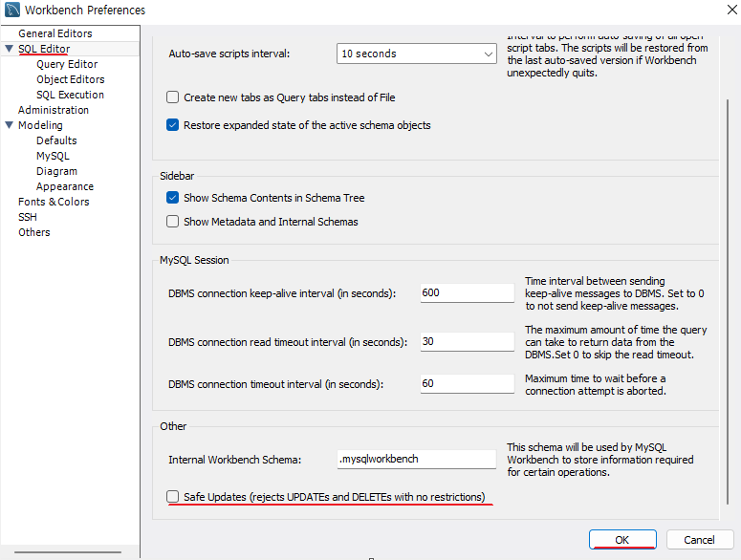
Task: Open the Appearance preferences page
Action: click(x=65, y=186)
